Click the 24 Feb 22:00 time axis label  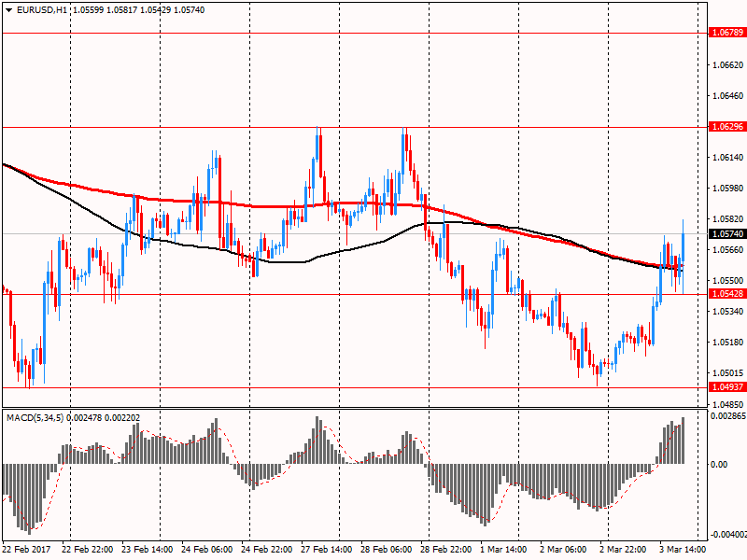[x=267, y=550]
